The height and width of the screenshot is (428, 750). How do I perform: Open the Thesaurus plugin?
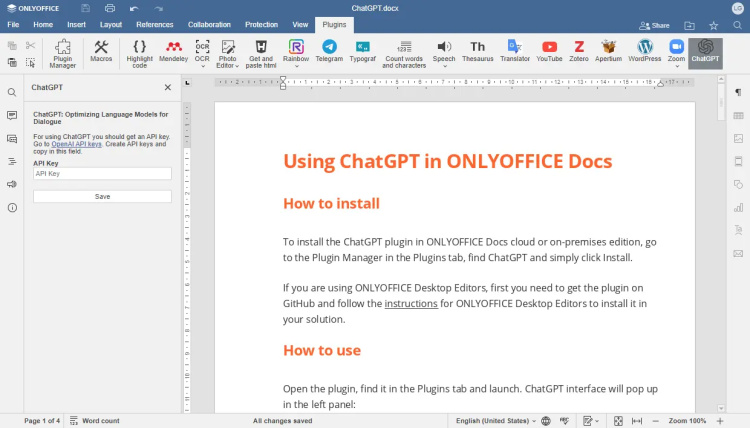pyautogui.click(x=478, y=51)
